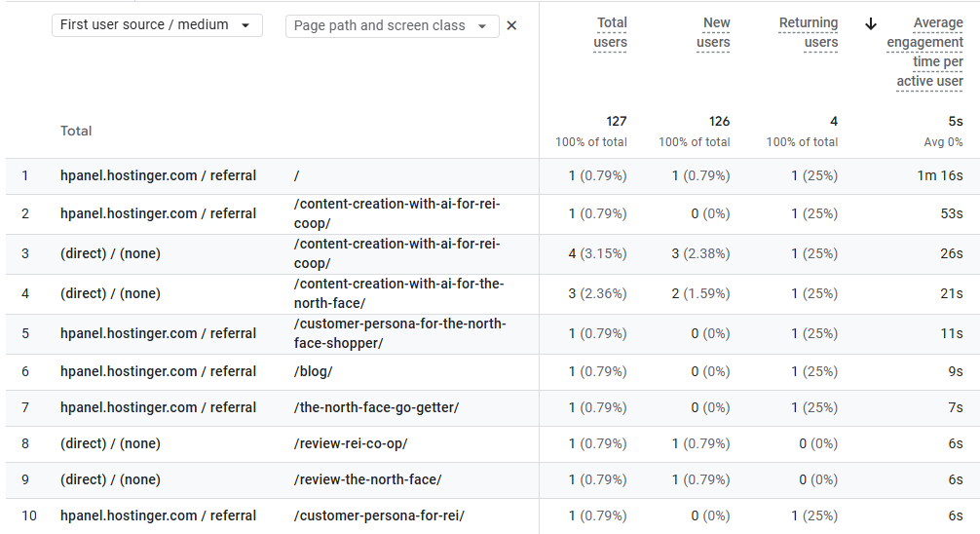Click the Total summary row label
The height and width of the screenshot is (534, 980).
[x=76, y=131]
